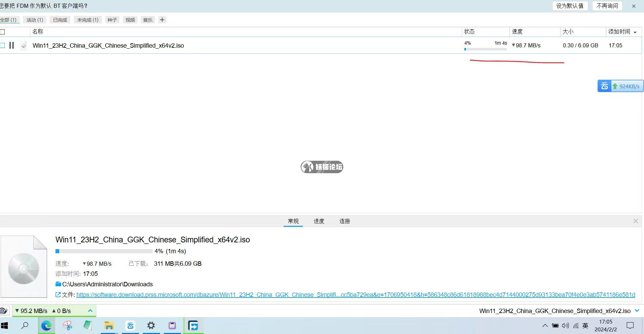Sort by the 名称 column header
Screen dimensions: 644x334
[x=38, y=31]
